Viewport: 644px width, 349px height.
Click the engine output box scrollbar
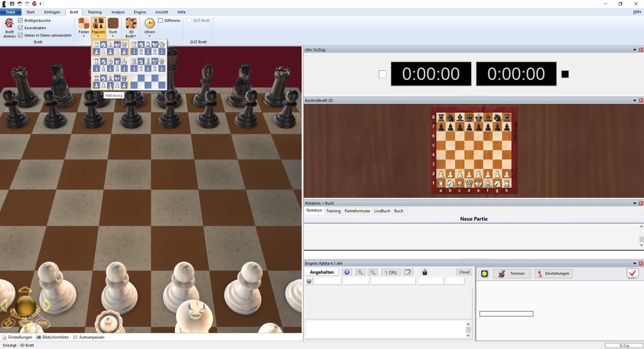coord(468,330)
